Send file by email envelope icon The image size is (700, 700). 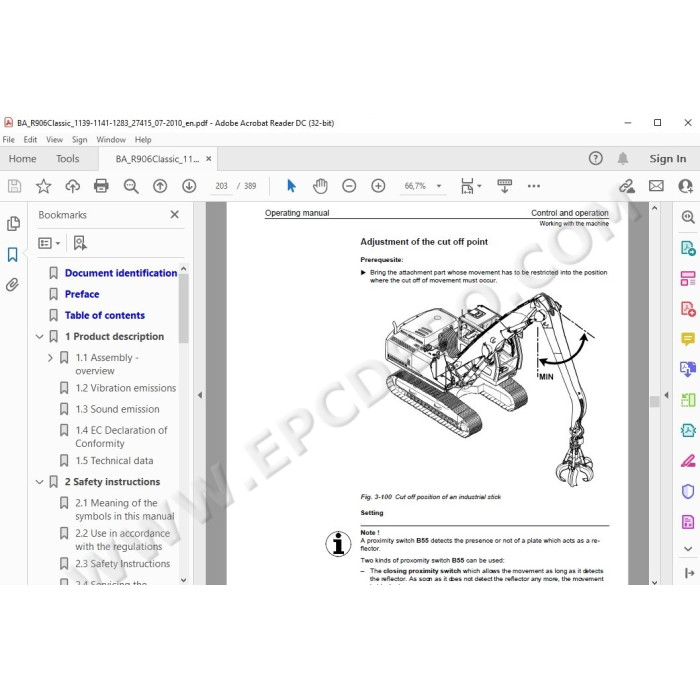coord(656,186)
